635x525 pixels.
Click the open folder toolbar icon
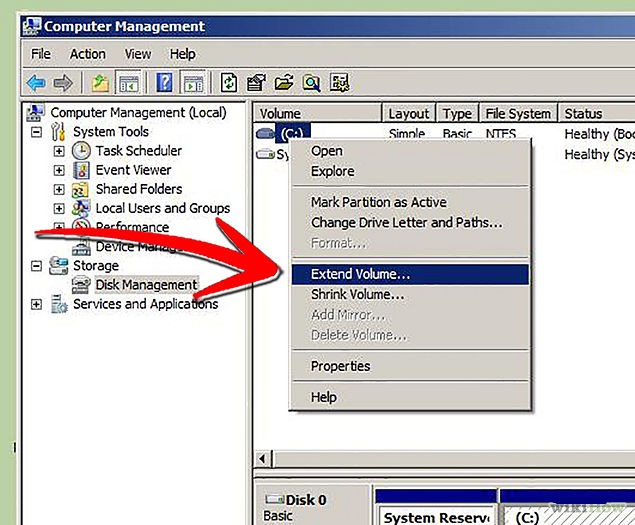click(284, 83)
